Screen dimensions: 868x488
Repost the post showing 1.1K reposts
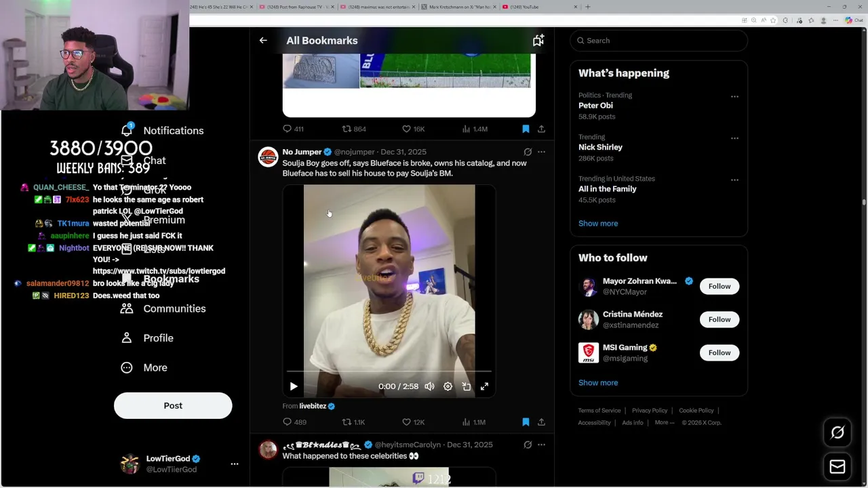click(x=353, y=422)
